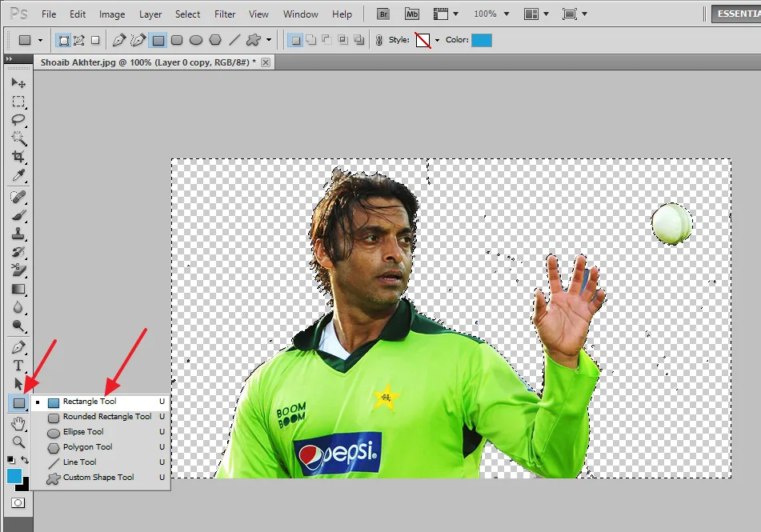
Task: Select the Move tool
Action: tap(18, 82)
